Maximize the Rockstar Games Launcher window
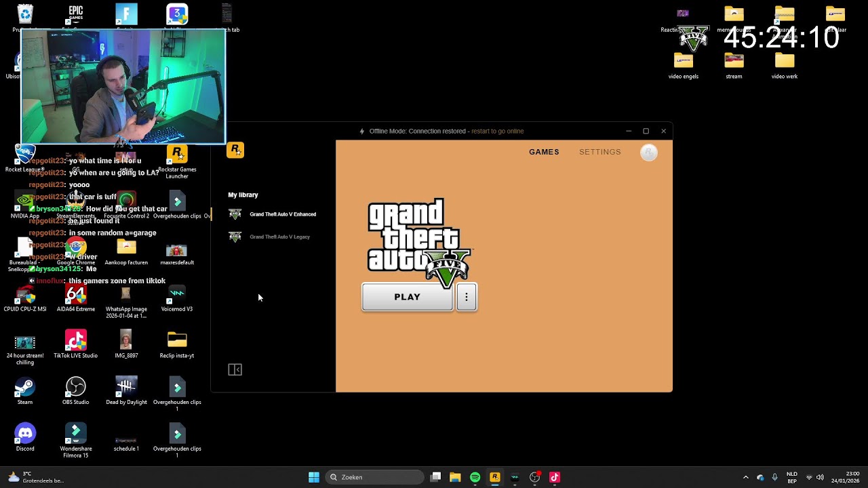This screenshot has height=488, width=868. pyautogui.click(x=646, y=131)
